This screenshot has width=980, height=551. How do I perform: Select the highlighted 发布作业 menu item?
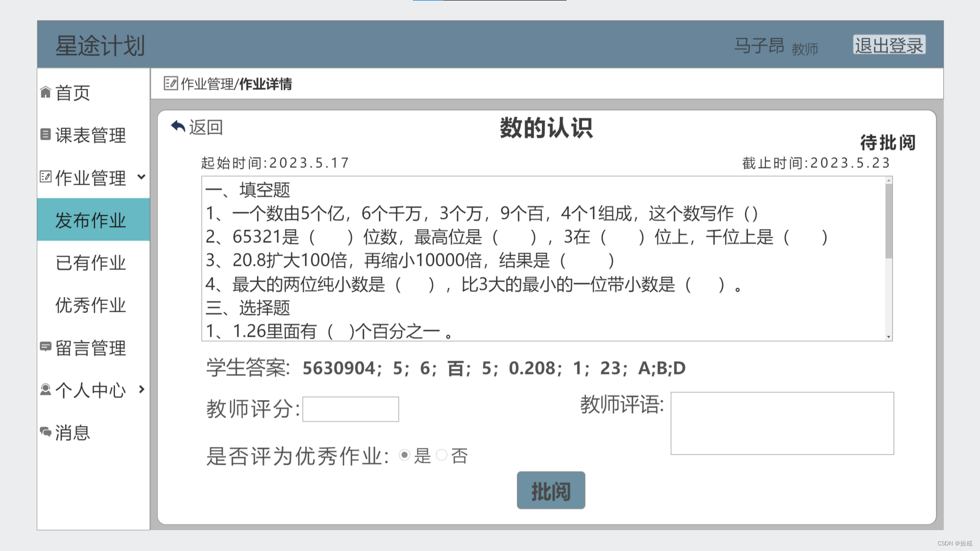(91, 220)
